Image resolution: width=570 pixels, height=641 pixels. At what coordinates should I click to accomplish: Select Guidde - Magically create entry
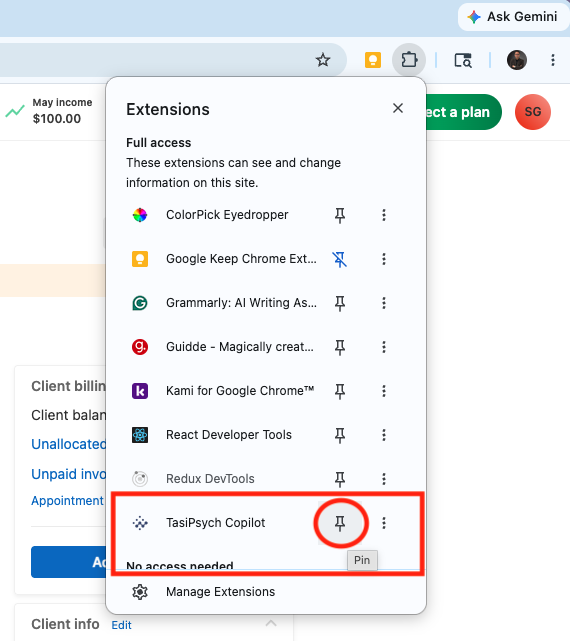(x=240, y=347)
